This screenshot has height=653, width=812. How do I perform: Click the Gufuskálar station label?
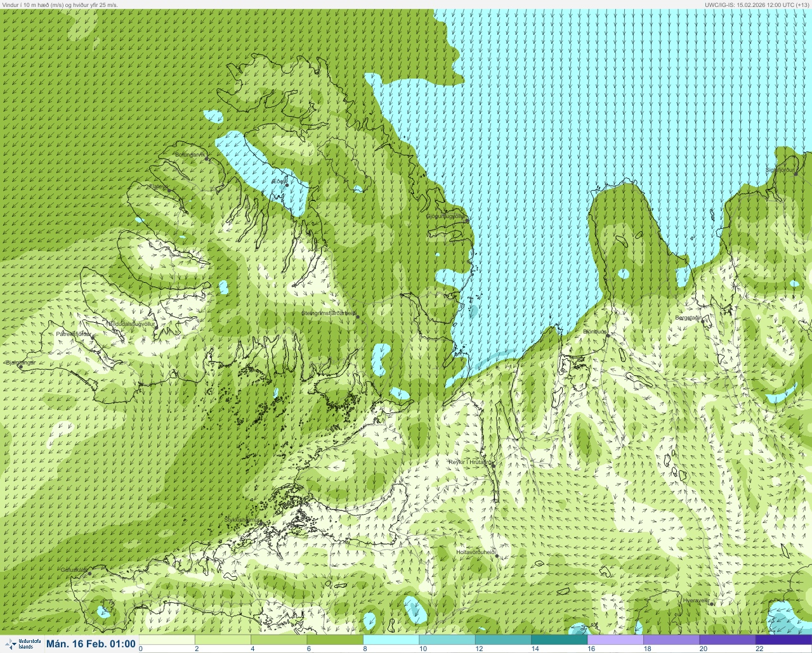tap(74, 569)
